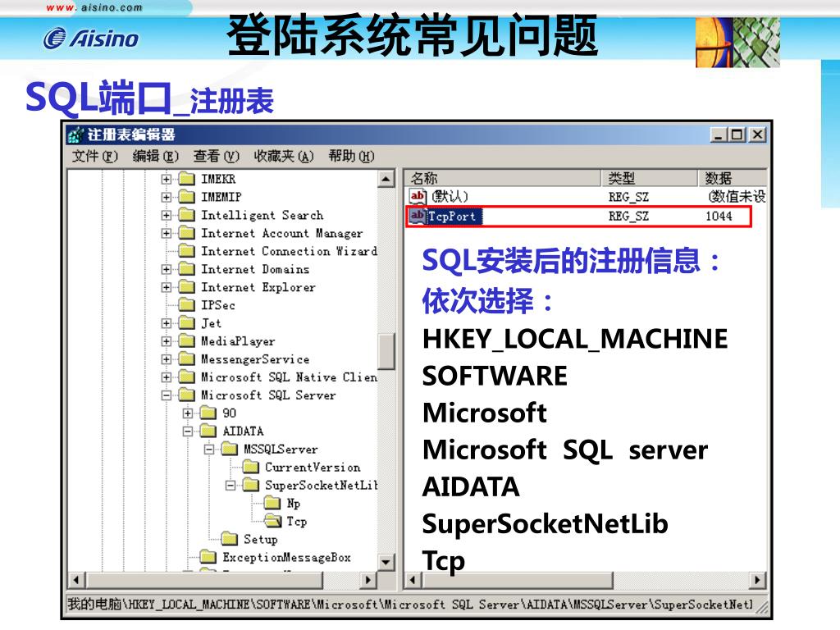
Task: Sort by the 类型 column header
Action: [650, 178]
